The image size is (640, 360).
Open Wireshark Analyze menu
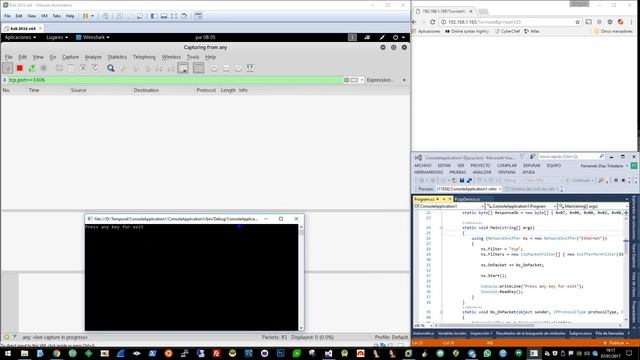pos(93,57)
